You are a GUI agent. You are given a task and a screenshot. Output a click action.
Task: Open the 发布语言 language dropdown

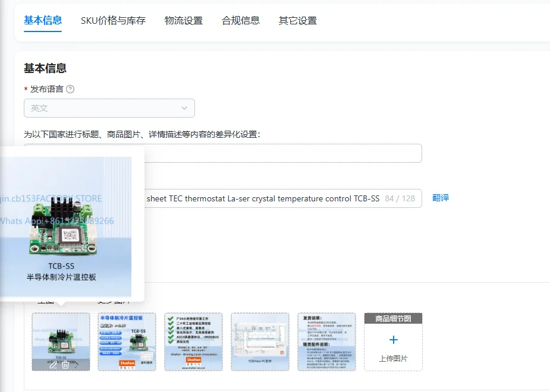(109, 108)
